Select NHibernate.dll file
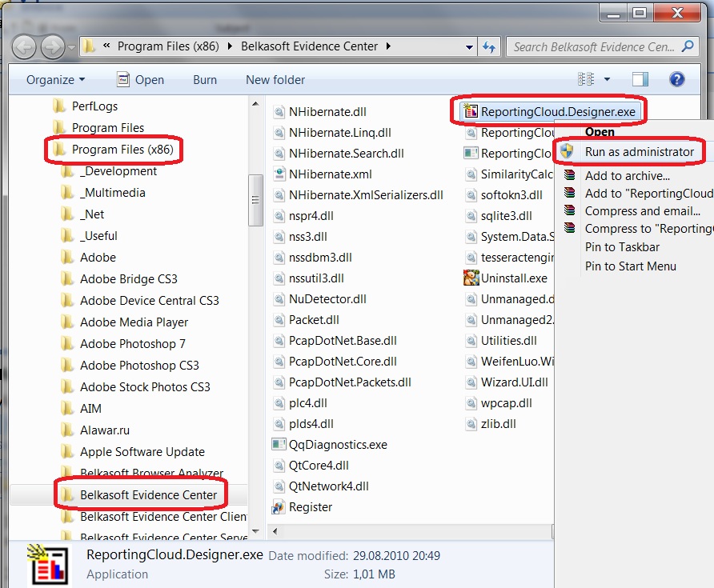The height and width of the screenshot is (588, 714). tap(327, 111)
